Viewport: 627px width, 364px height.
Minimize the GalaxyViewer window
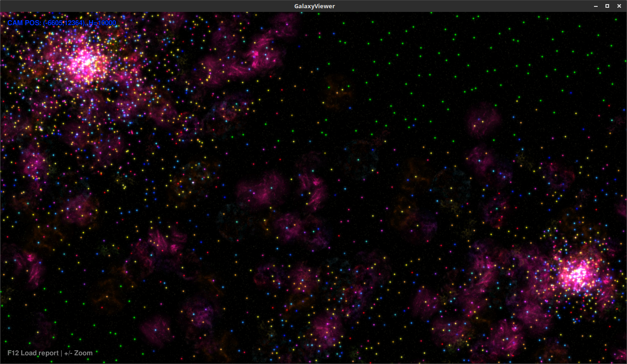(x=596, y=6)
